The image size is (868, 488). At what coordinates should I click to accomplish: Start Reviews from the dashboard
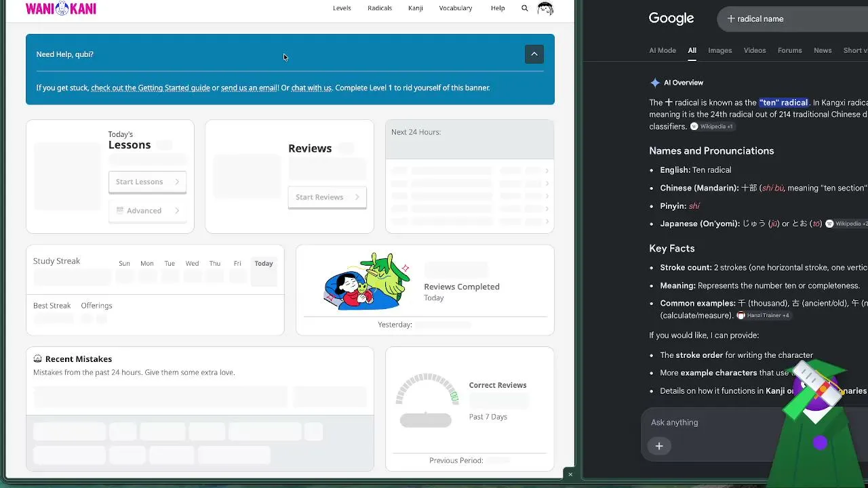click(x=327, y=197)
